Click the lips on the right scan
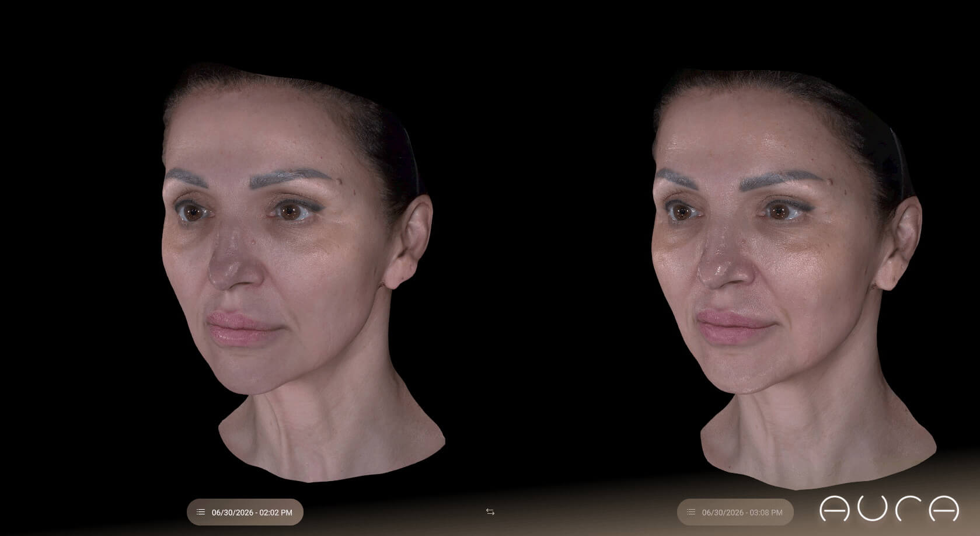Image resolution: width=980 pixels, height=536 pixels. 730,327
